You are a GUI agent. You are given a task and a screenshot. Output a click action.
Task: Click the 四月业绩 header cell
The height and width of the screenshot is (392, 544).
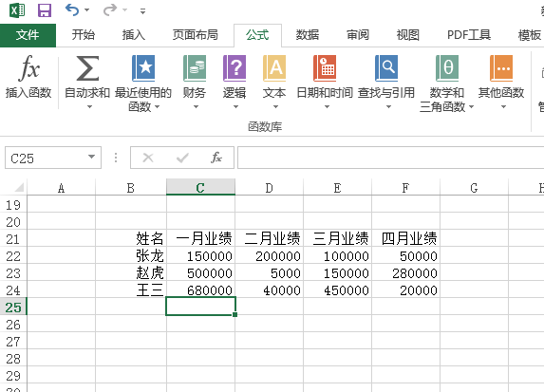click(405, 238)
